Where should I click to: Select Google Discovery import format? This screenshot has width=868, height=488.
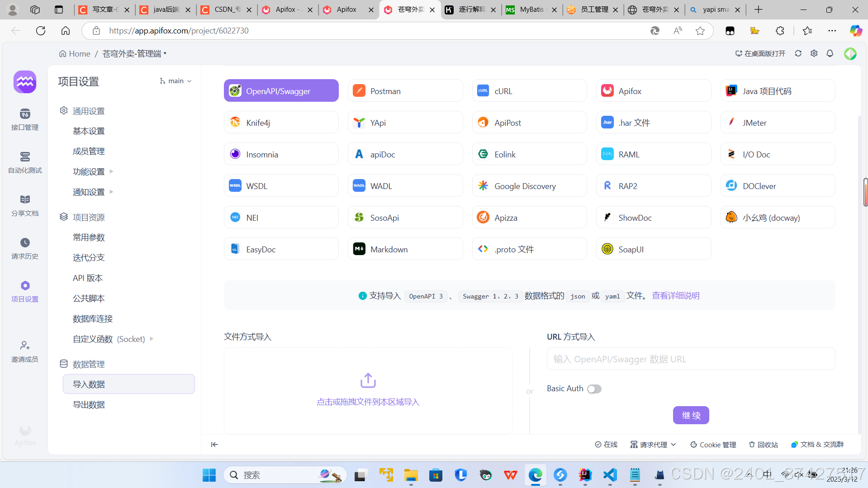[x=529, y=186]
